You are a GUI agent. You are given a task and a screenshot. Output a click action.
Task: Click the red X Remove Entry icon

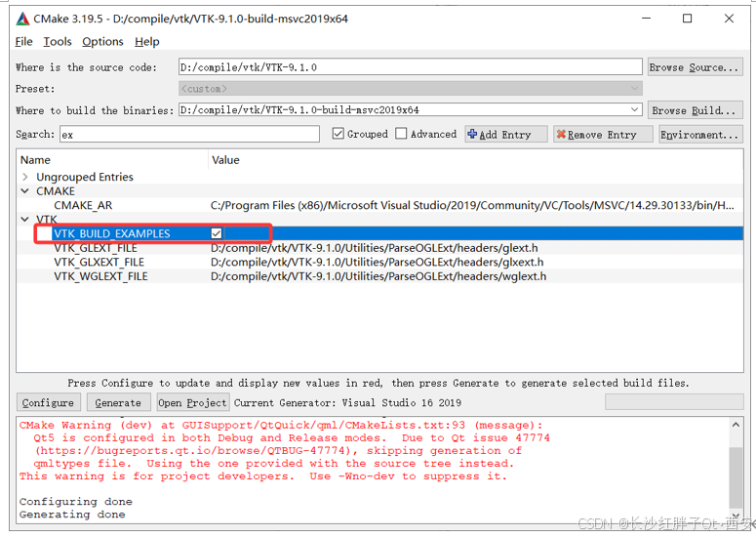561,134
